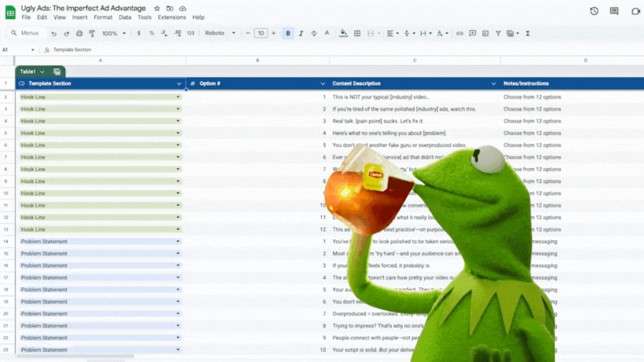
Task: Increase font size with plus button
Action: [273, 33]
